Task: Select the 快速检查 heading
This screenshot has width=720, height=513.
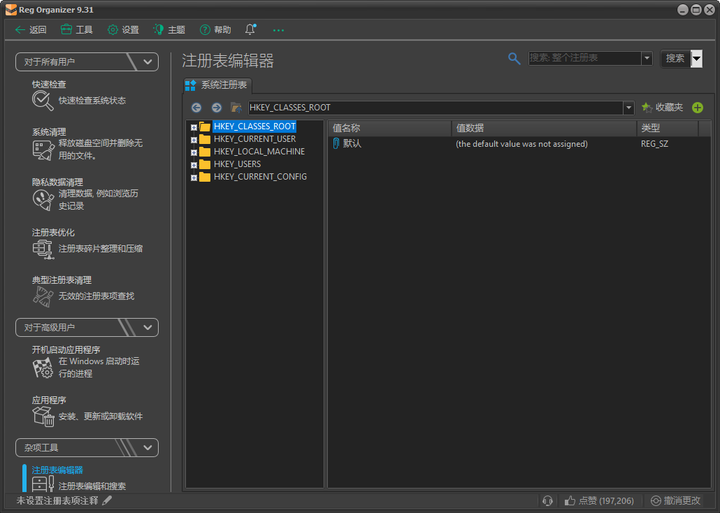Action: [x=49, y=84]
